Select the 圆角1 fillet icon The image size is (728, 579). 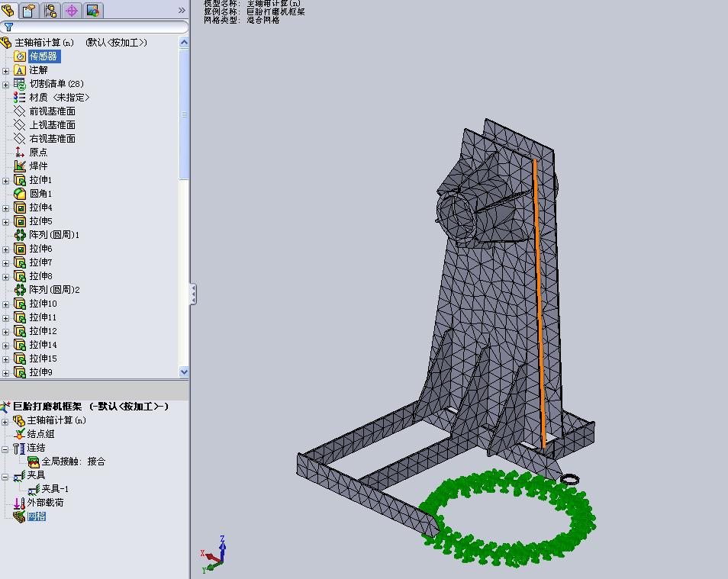coord(20,193)
